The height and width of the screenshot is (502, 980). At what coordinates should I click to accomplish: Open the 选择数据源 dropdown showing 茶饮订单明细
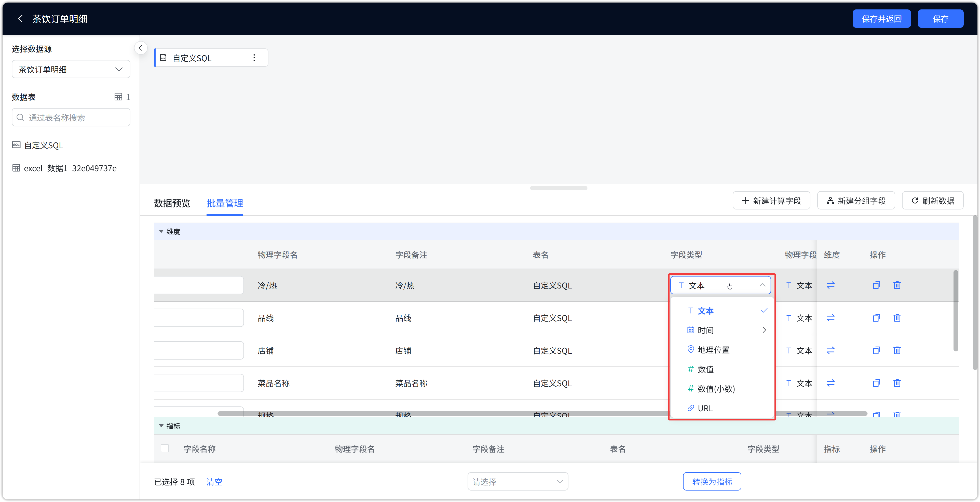pyautogui.click(x=71, y=69)
